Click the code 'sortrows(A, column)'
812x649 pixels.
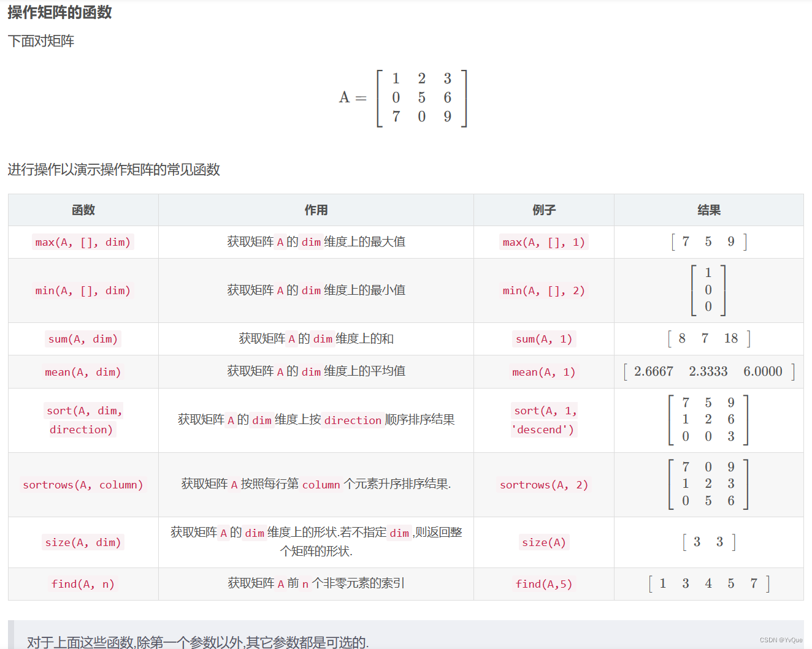83,485
